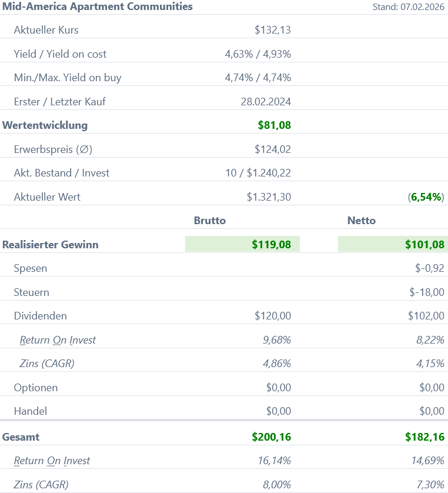The image size is (448, 493).
Task: Open the Return On Invest link below Dividenden
Action: click(58, 340)
